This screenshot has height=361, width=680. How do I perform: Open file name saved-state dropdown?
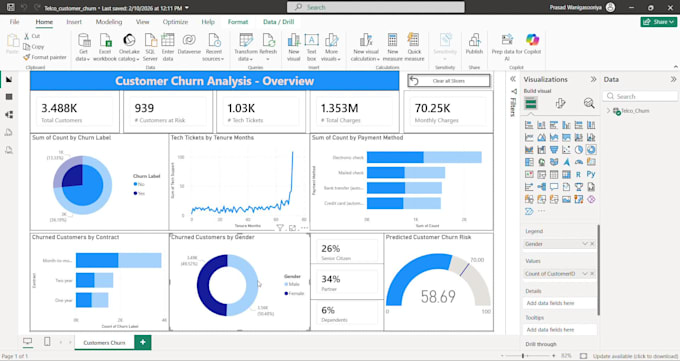tap(187, 8)
